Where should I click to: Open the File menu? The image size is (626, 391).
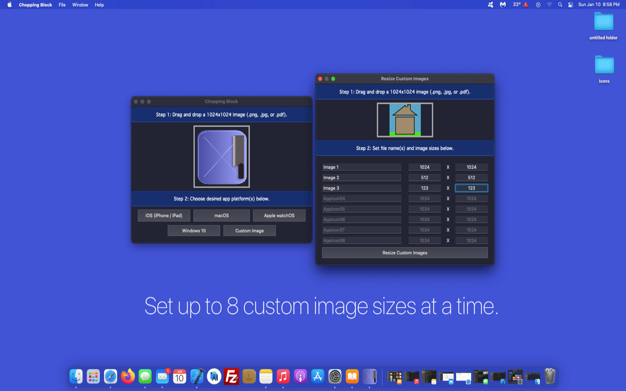click(x=62, y=5)
